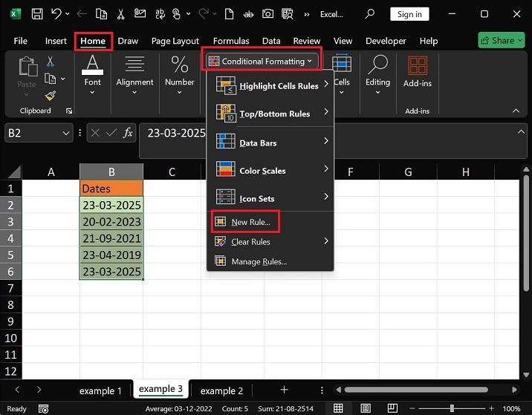Click the Save icon in title bar
This screenshot has height=415, width=532.
click(x=36, y=14)
